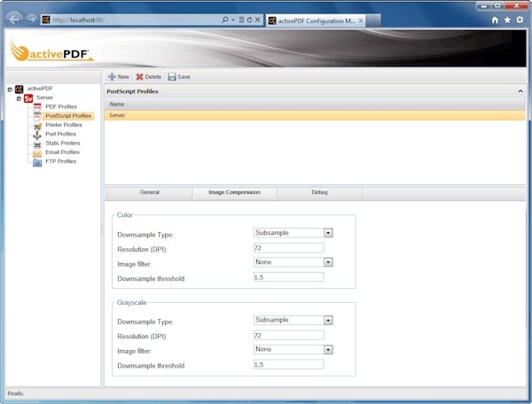
Task: Select PDF Profiles in the tree
Action: (61, 107)
